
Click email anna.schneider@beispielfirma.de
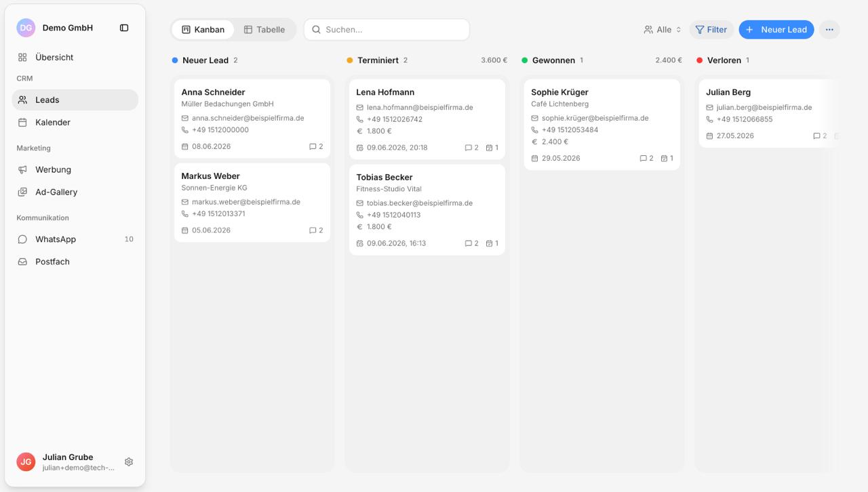[x=248, y=118]
